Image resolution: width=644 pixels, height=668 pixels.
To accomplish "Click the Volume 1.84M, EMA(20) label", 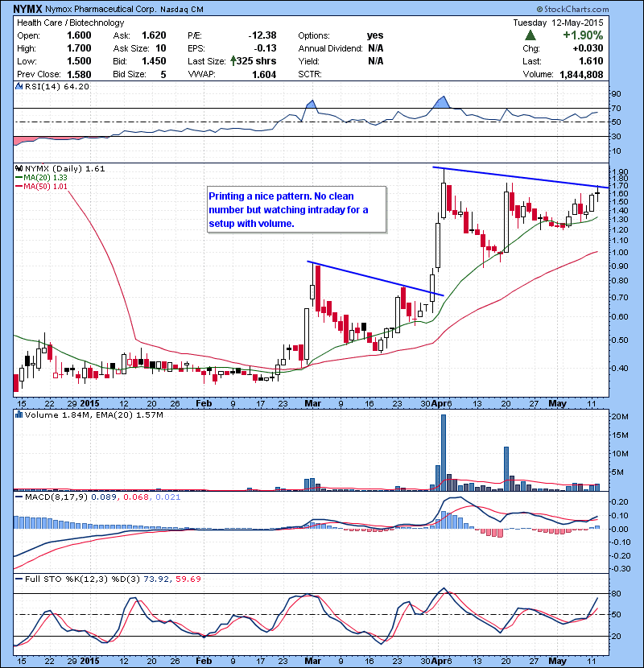I will click(x=93, y=414).
